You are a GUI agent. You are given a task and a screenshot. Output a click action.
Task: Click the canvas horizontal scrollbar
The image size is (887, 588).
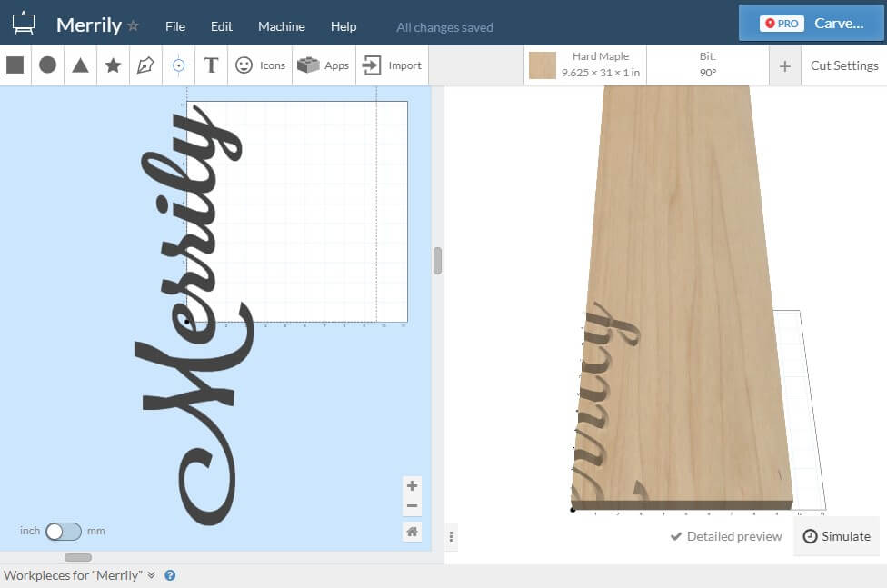click(78, 557)
